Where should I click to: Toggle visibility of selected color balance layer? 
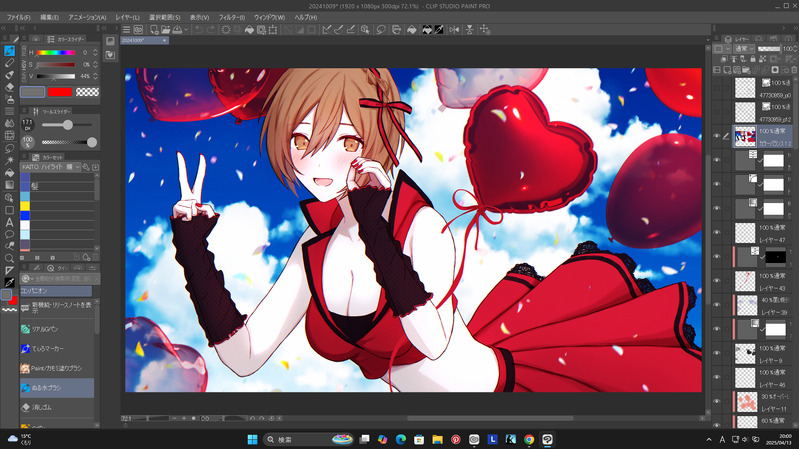pyautogui.click(x=716, y=136)
